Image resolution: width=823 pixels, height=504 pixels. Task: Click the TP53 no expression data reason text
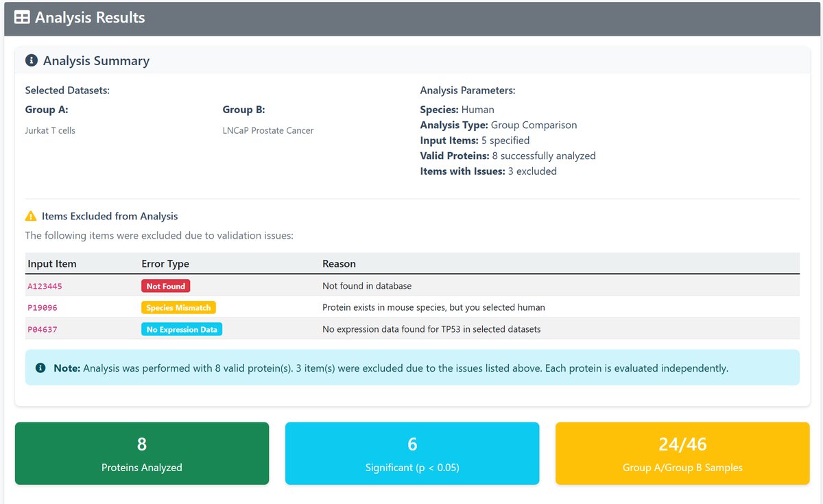point(431,329)
